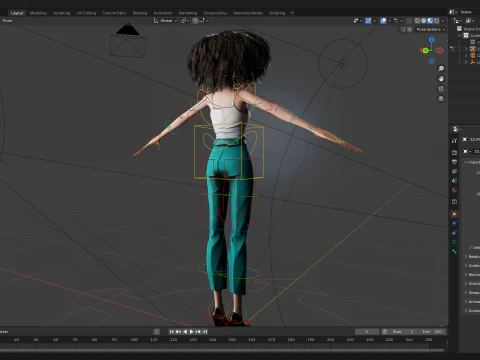Play the animation forward

point(192,332)
